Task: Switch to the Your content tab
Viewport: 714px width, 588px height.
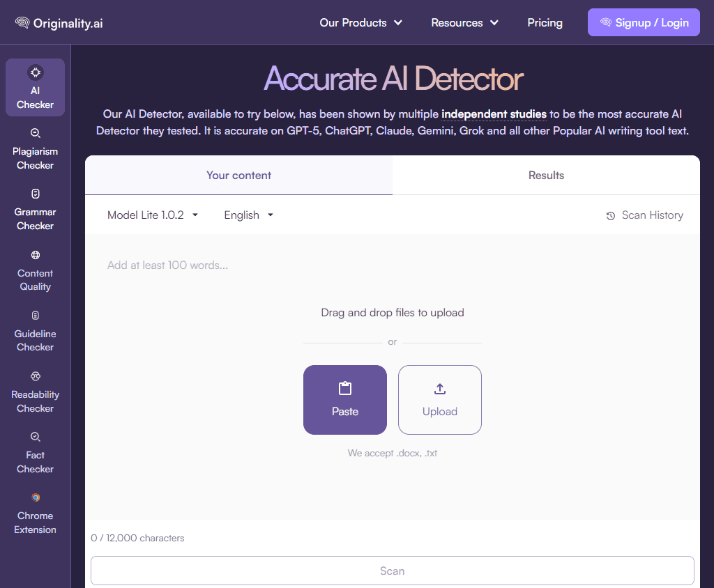Action: [238, 176]
